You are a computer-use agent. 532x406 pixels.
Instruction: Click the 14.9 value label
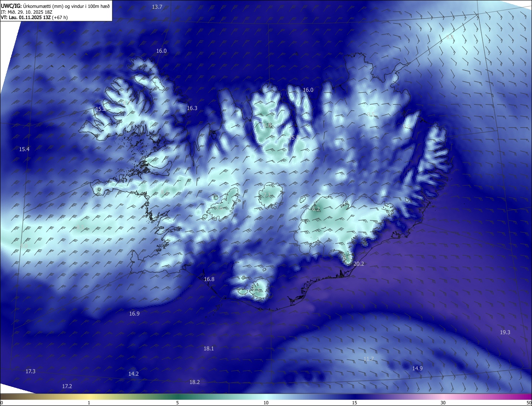pyautogui.click(x=417, y=368)
